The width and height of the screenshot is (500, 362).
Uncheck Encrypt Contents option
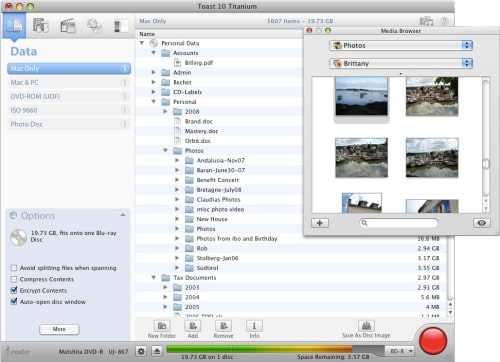(x=14, y=290)
